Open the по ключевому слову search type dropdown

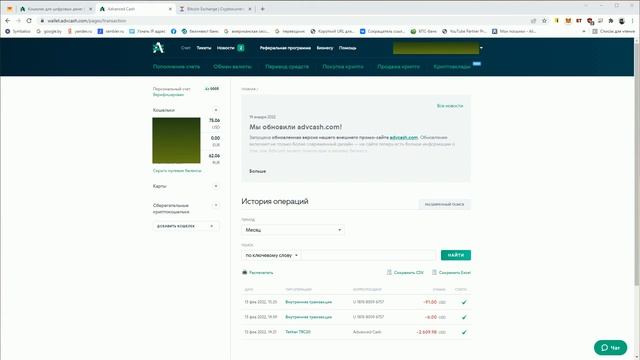point(271,255)
